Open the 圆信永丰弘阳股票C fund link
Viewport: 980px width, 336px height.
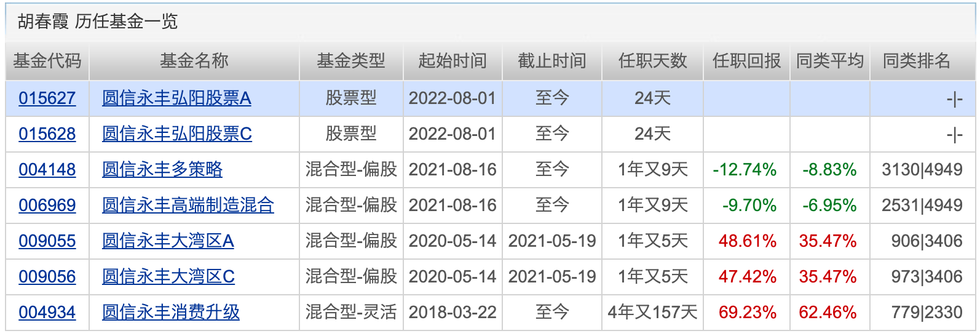coord(177,134)
